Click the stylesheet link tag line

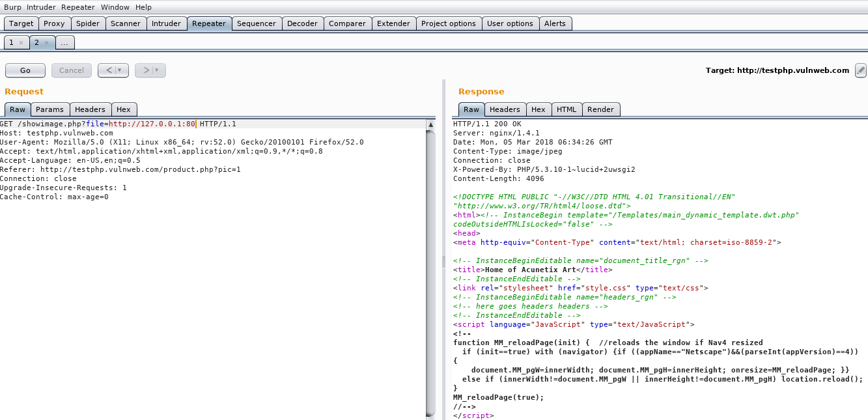[580, 288]
